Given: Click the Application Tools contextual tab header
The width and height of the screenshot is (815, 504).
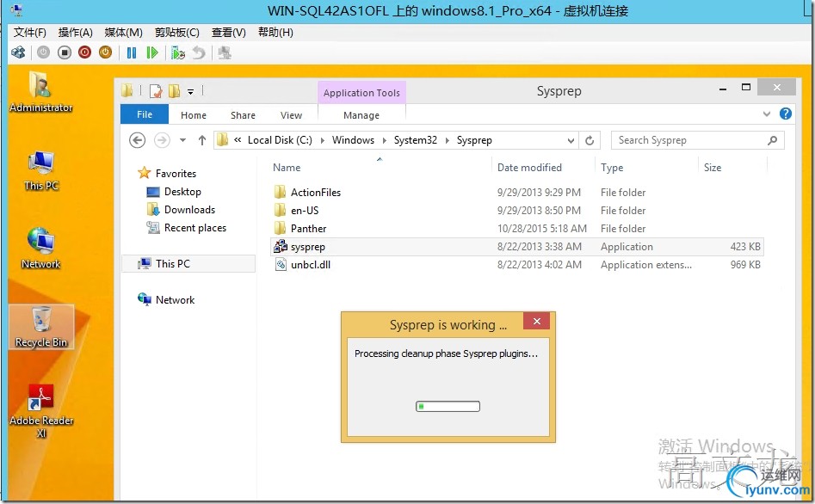Looking at the screenshot, I should point(361,93).
